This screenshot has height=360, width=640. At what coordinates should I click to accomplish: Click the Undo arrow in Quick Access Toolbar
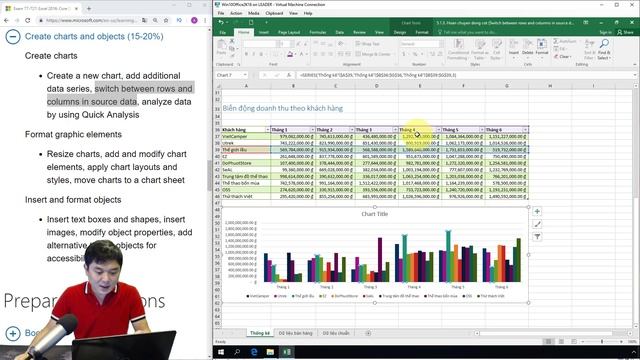tap(221, 22)
